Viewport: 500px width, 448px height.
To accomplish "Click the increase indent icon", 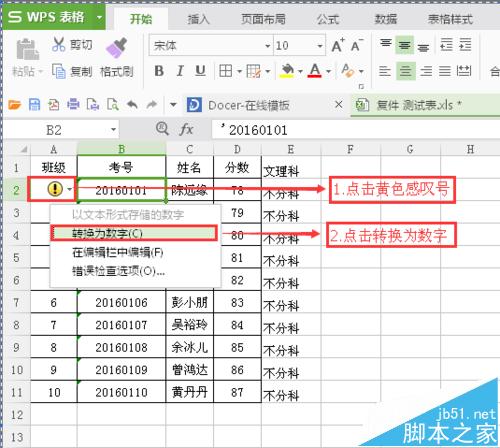I will pos(465,44).
